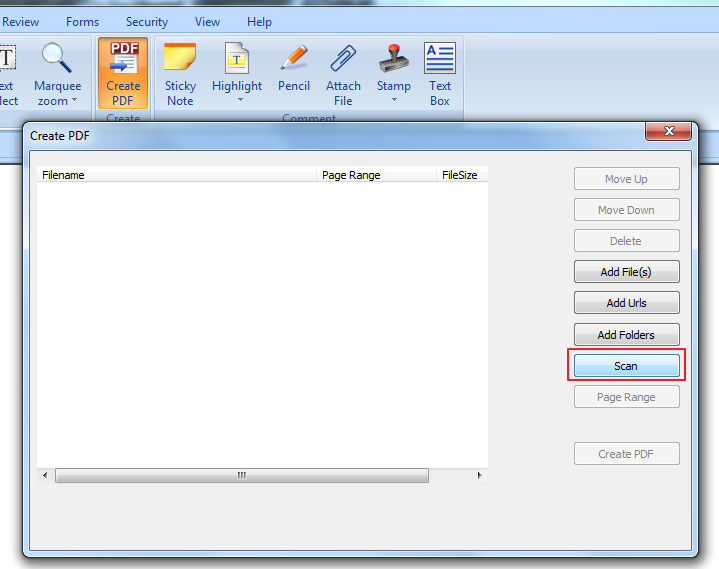Click the Add File(s) button
Image resolution: width=719 pixels, height=569 pixels.
pyautogui.click(x=626, y=272)
